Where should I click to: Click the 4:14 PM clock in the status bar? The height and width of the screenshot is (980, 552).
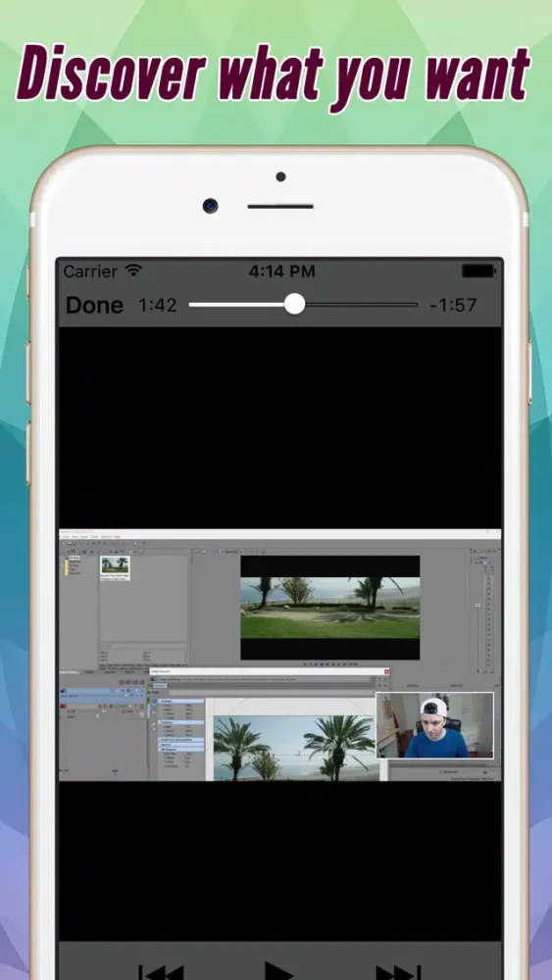coord(282,271)
